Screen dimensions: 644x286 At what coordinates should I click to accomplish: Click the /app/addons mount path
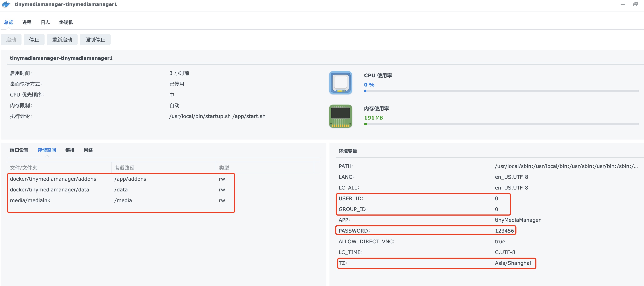pos(130,179)
